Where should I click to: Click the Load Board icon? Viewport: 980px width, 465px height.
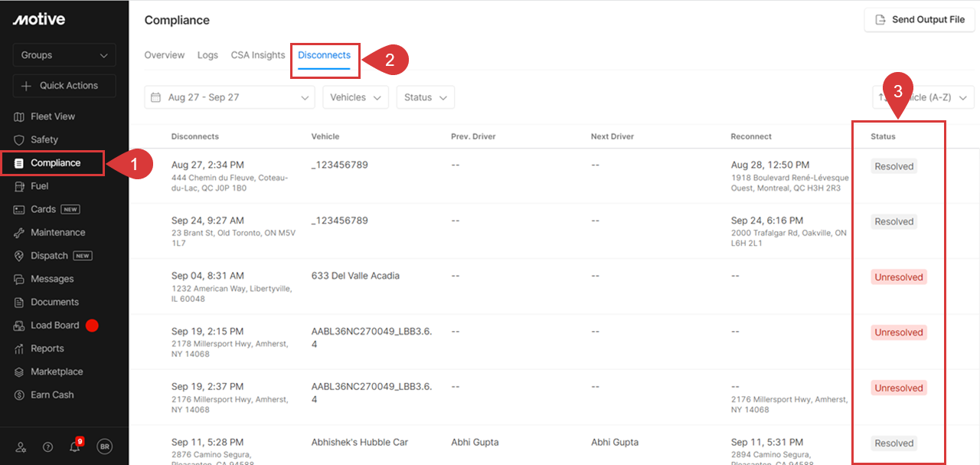[19, 326]
